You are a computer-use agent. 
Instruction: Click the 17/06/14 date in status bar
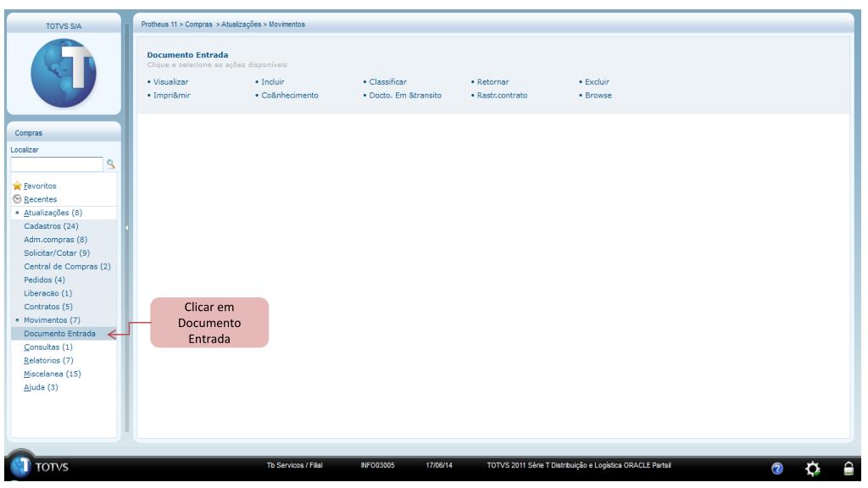(x=439, y=465)
